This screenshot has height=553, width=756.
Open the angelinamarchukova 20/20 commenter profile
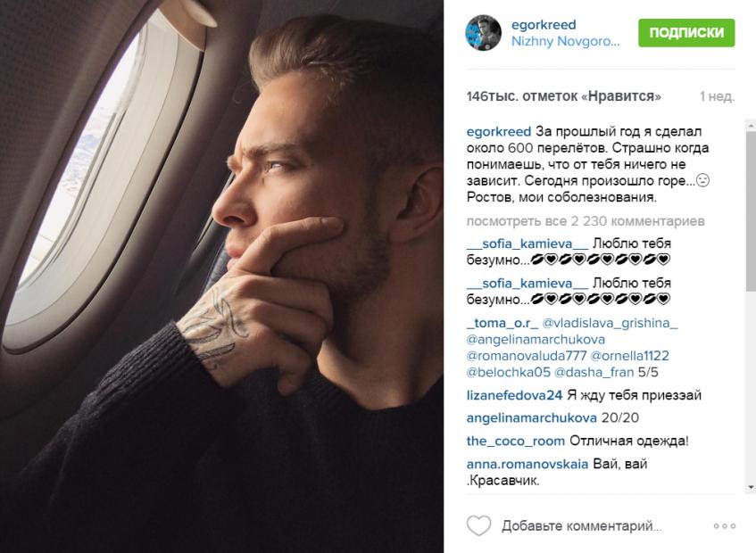tap(531, 417)
